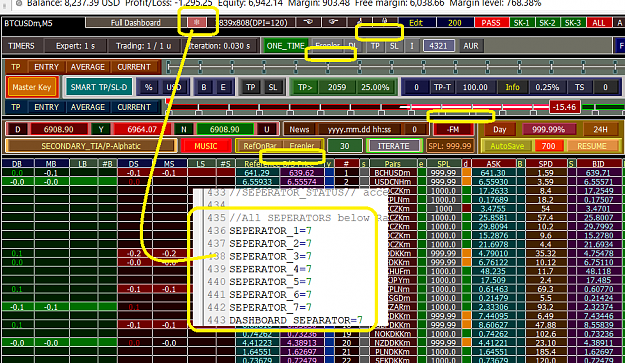Viewport: 625px width, 363px height.
Task: Switch to CURRENT tab in the dark blue row
Action: (134, 107)
